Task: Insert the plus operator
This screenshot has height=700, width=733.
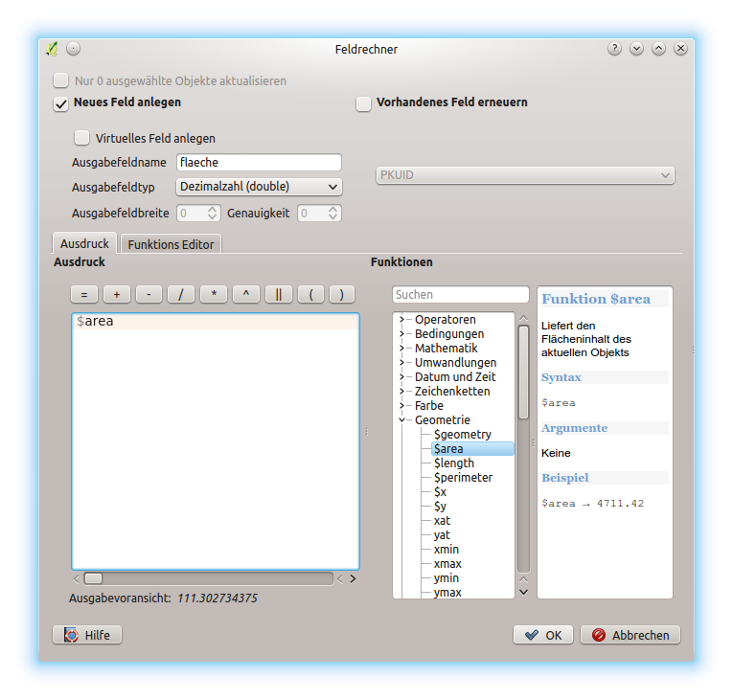Action: coord(116,295)
